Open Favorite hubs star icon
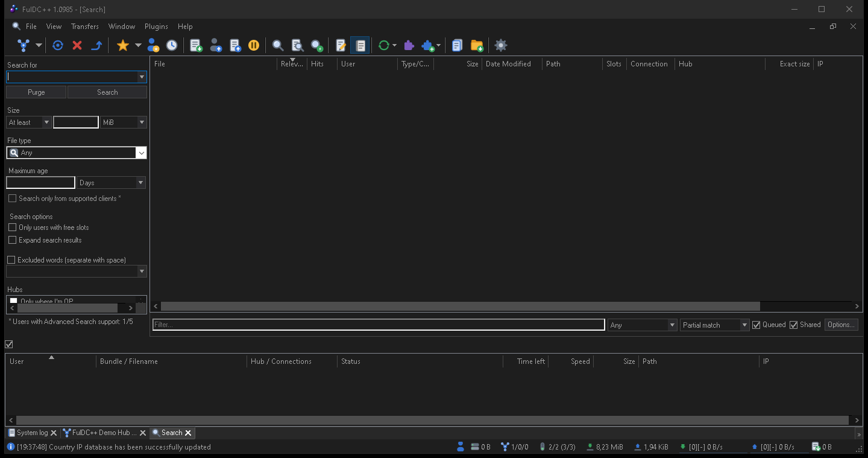 [x=123, y=45]
